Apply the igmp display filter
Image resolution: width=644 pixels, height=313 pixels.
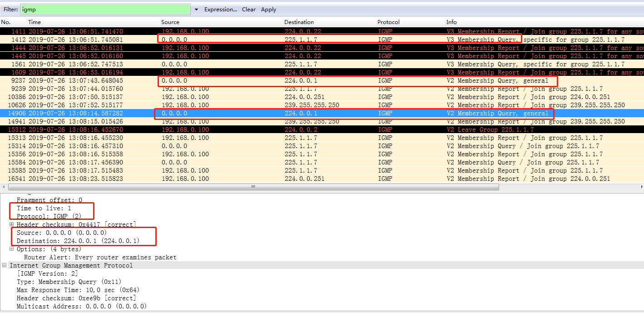tap(268, 9)
